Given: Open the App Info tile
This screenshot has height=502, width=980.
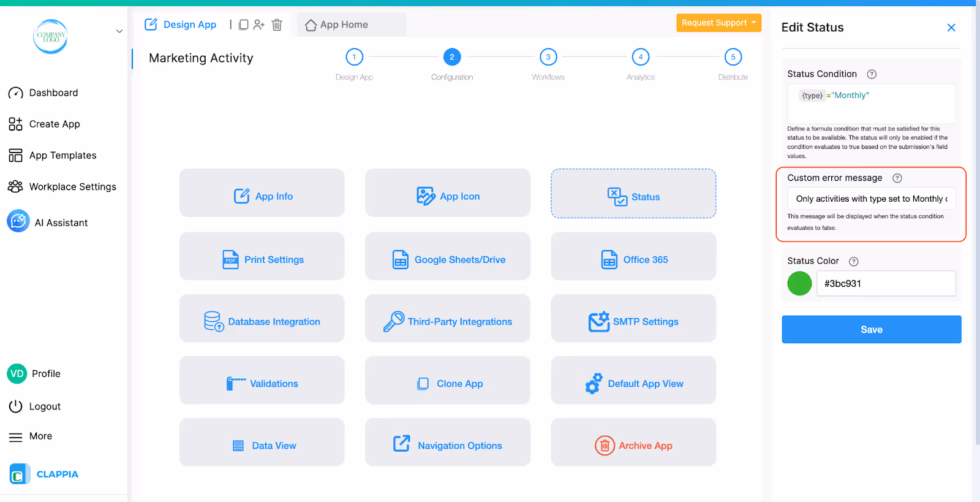Looking at the screenshot, I should click(262, 193).
